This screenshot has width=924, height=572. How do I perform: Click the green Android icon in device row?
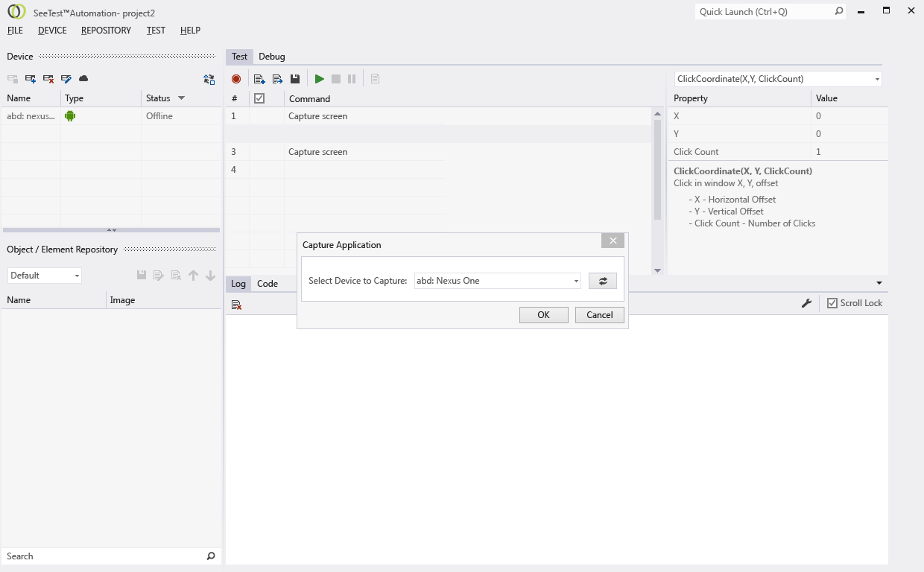point(70,115)
